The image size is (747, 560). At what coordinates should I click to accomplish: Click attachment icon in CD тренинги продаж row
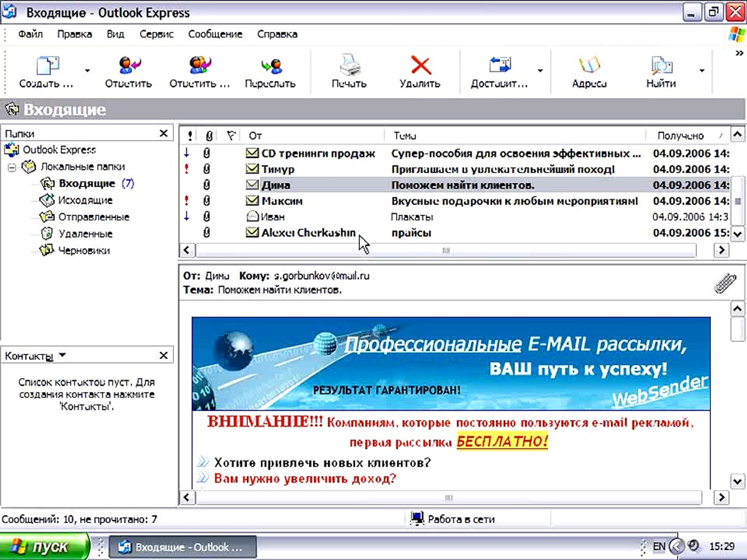pos(206,153)
